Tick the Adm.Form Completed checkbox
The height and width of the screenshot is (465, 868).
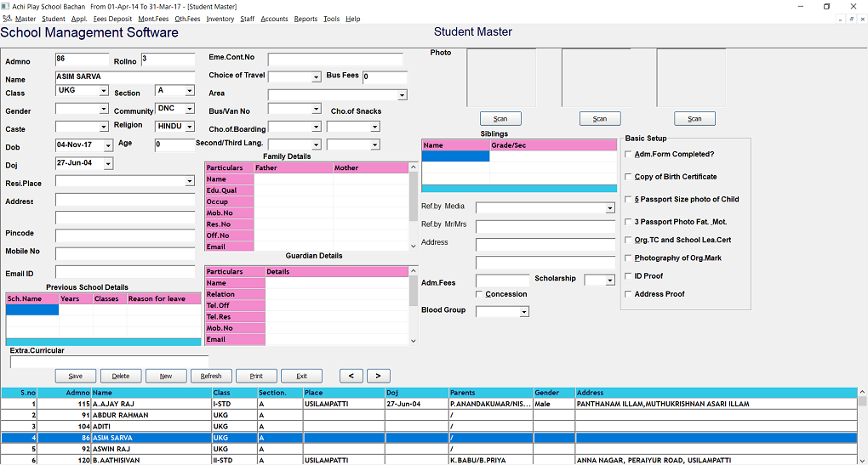pos(628,155)
